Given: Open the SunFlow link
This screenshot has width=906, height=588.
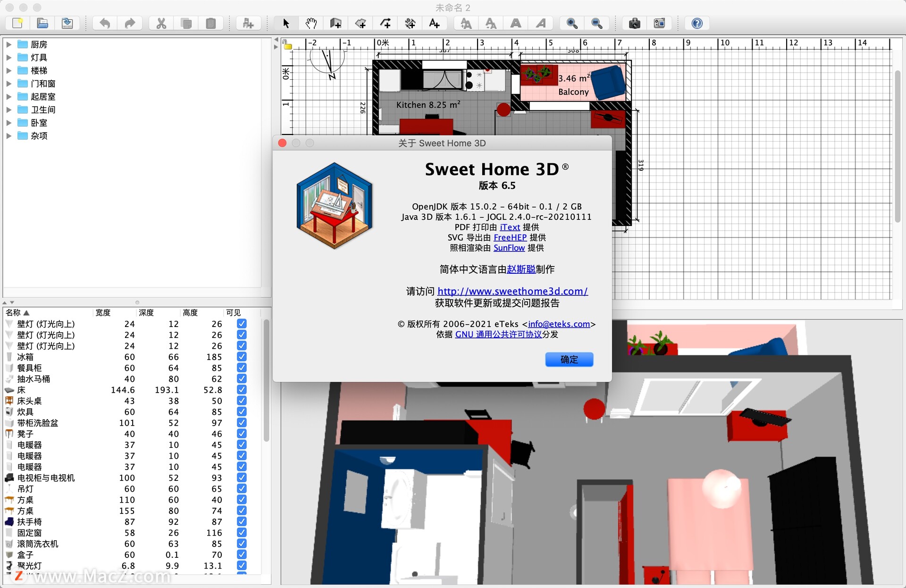Looking at the screenshot, I should click(x=509, y=248).
